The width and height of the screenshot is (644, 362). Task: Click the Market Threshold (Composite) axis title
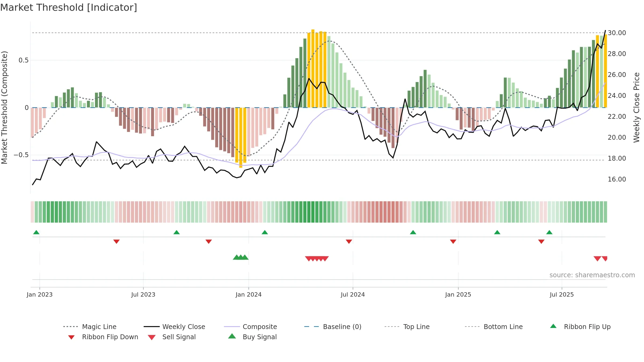pos(4,107)
